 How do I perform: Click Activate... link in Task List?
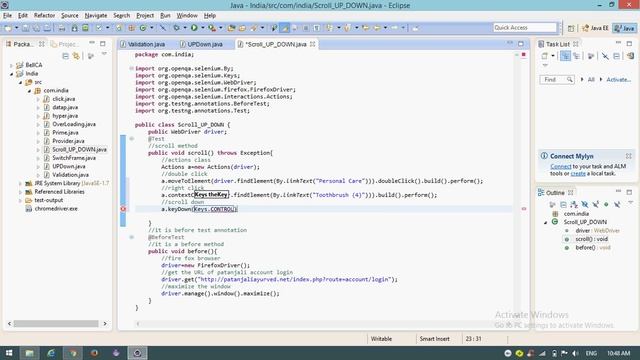pyautogui.click(x=618, y=80)
